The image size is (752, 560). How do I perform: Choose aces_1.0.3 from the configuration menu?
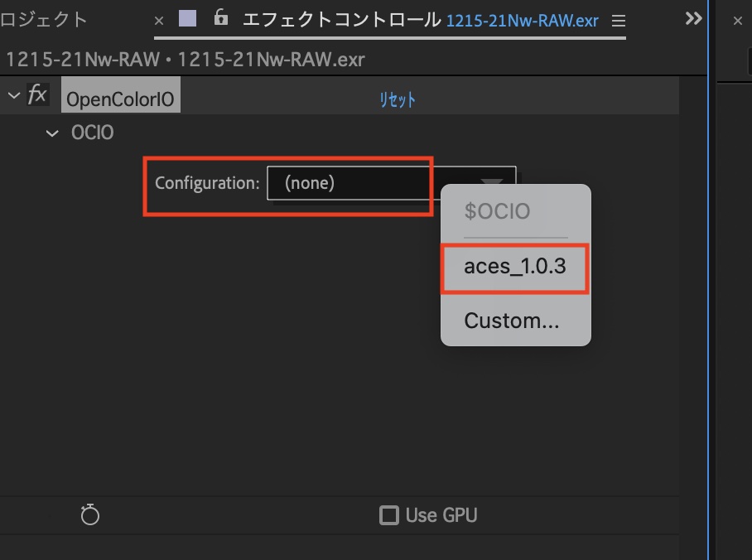point(514,268)
